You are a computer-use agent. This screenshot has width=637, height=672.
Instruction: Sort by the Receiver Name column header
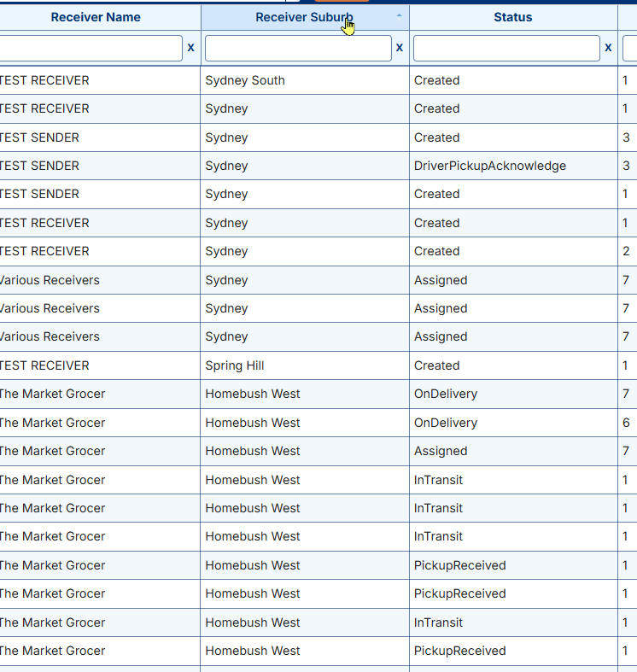(96, 17)
